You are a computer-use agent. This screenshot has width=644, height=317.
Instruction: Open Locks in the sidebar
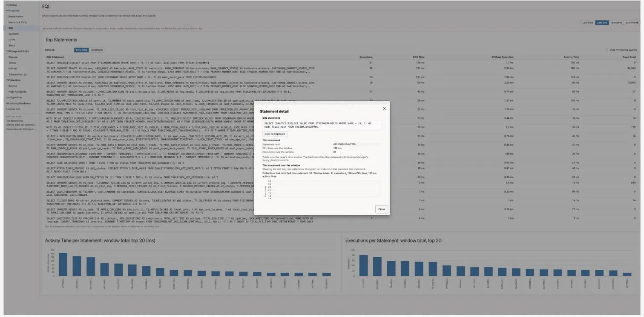click(x=12, y=40)
